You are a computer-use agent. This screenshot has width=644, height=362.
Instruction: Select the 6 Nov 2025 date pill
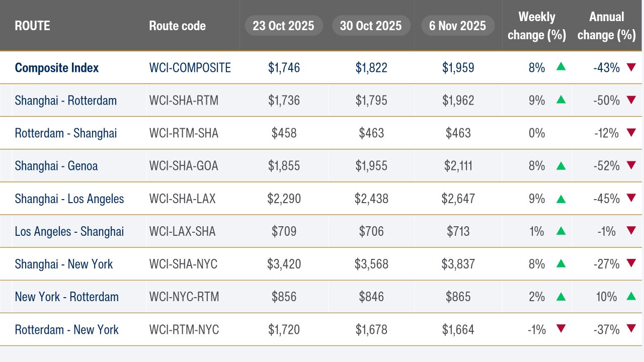[458, 26]
